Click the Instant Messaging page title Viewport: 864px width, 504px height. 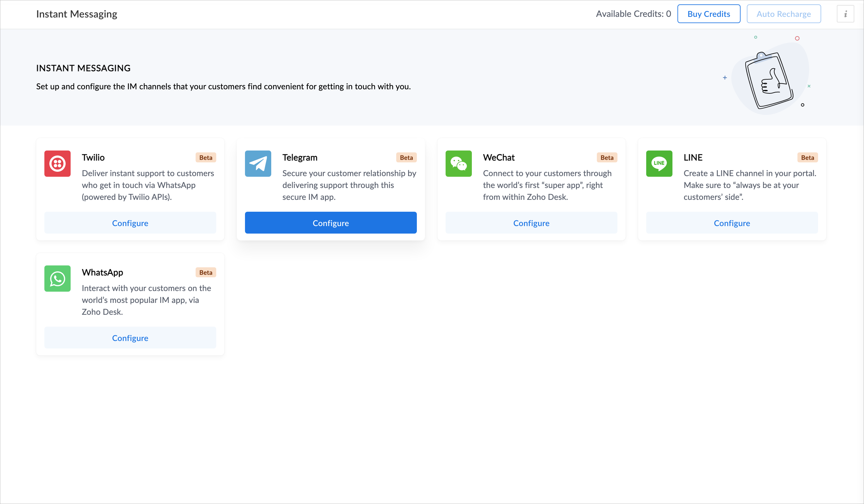coord(77,14)
